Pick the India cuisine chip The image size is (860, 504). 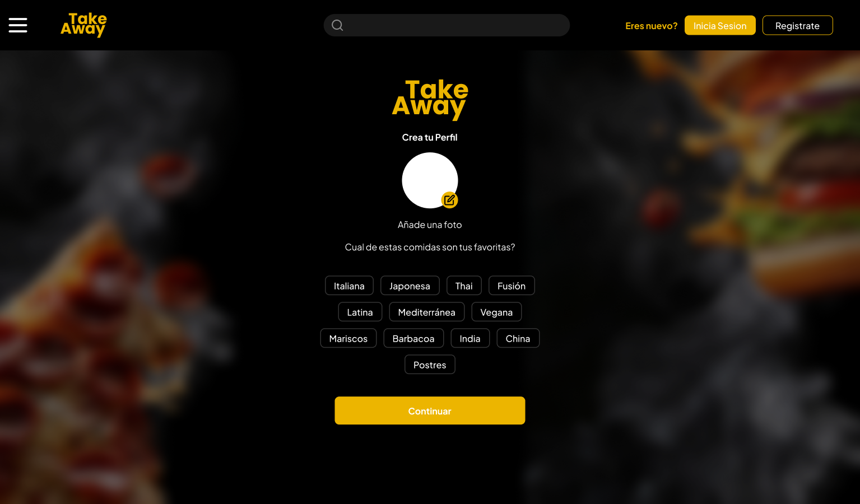coord(470,338)
